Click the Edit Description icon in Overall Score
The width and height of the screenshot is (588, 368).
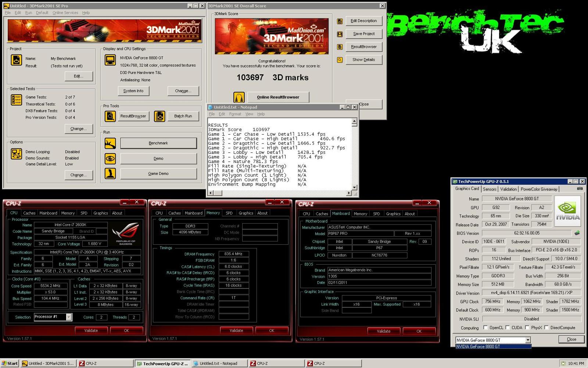(x=340, y=21)
